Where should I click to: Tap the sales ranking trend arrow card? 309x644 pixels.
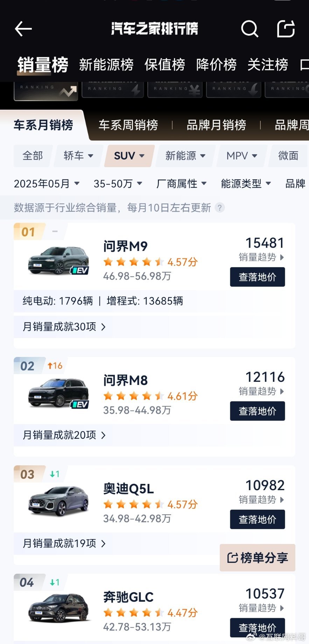coord(46,91)
